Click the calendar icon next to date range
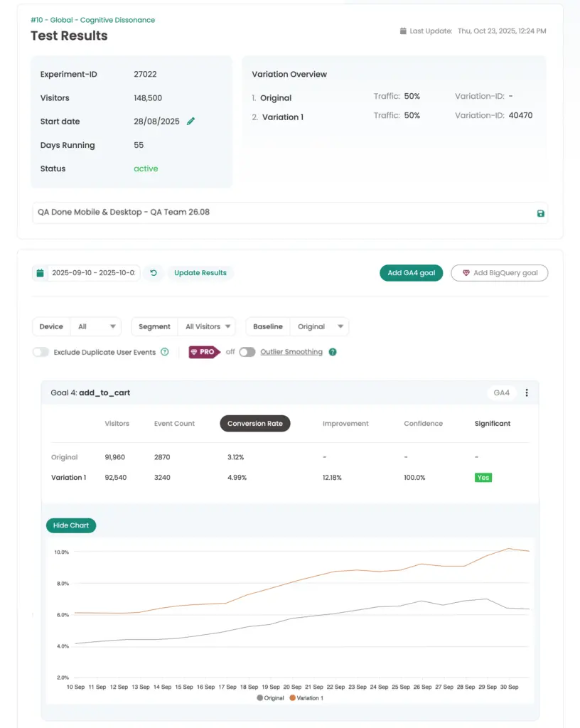The image size is (580, 728). coord(40,273)
